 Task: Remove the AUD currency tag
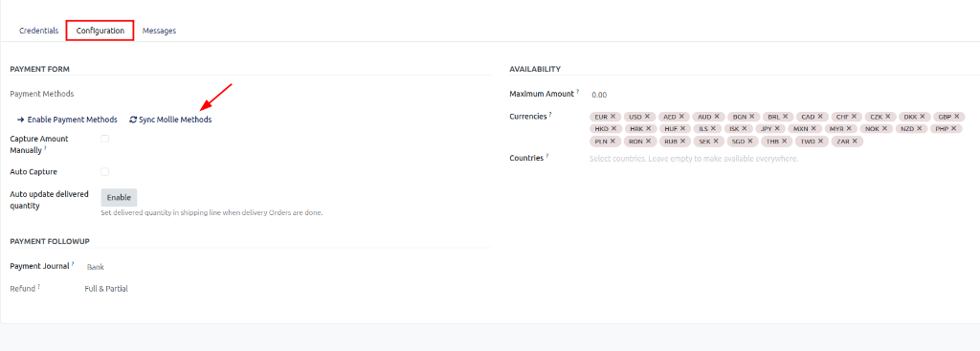(717, 116)
